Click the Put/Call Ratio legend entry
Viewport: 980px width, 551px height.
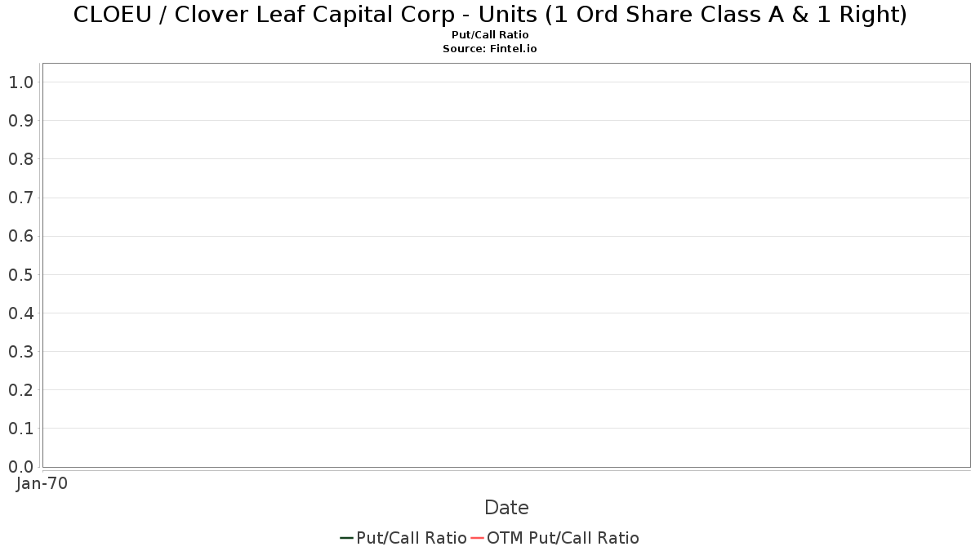coord(403,538)
